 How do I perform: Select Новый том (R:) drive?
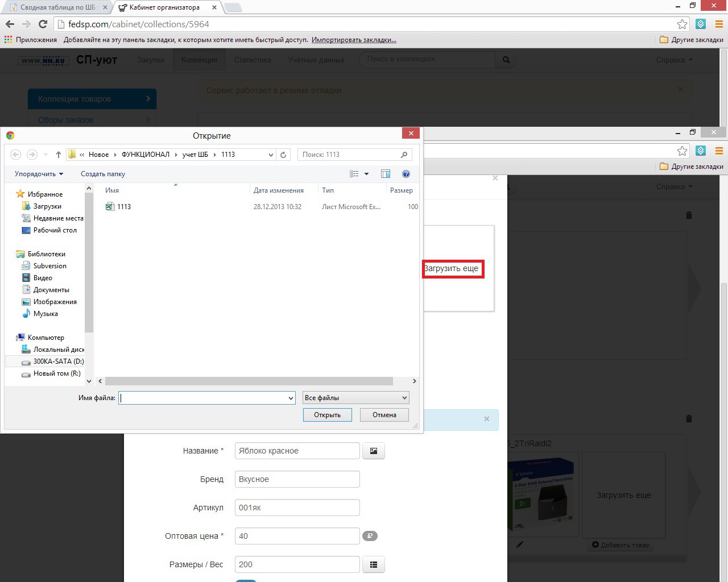(51, 373)
